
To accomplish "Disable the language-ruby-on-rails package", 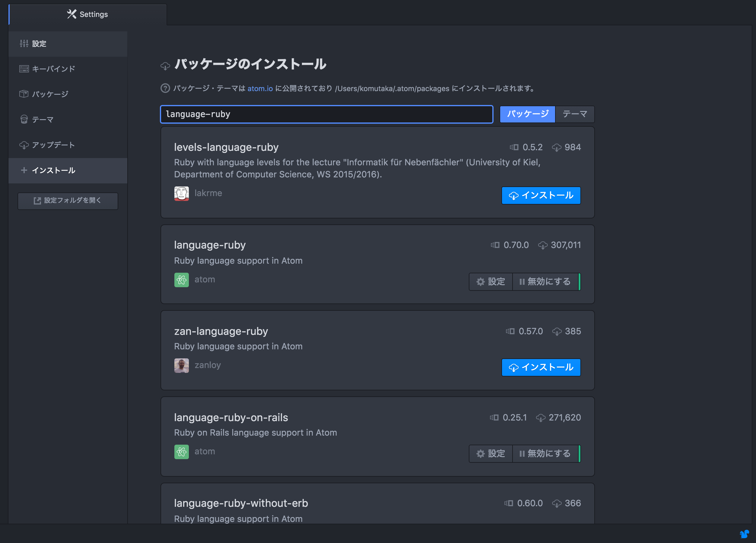I will pos(545,454).
